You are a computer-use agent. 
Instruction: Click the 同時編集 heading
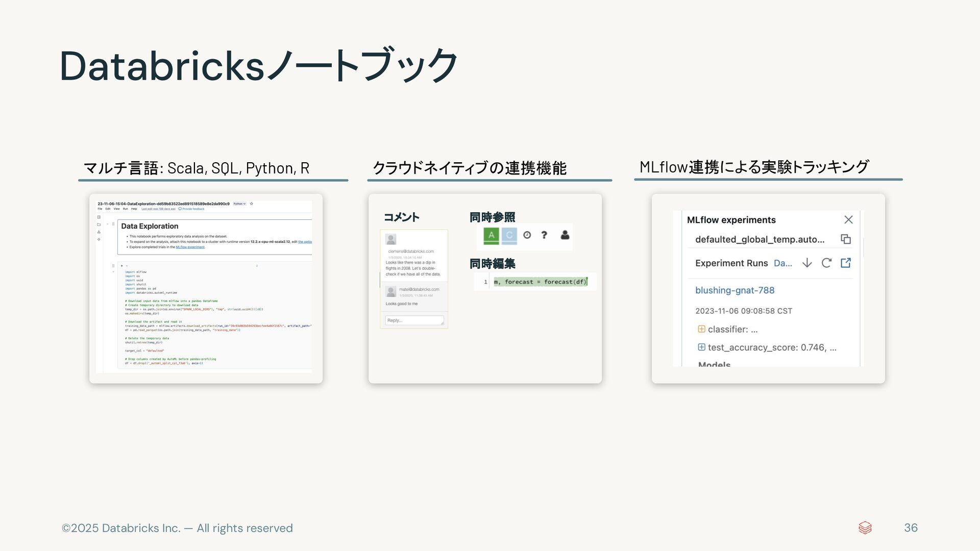(492, 264)
